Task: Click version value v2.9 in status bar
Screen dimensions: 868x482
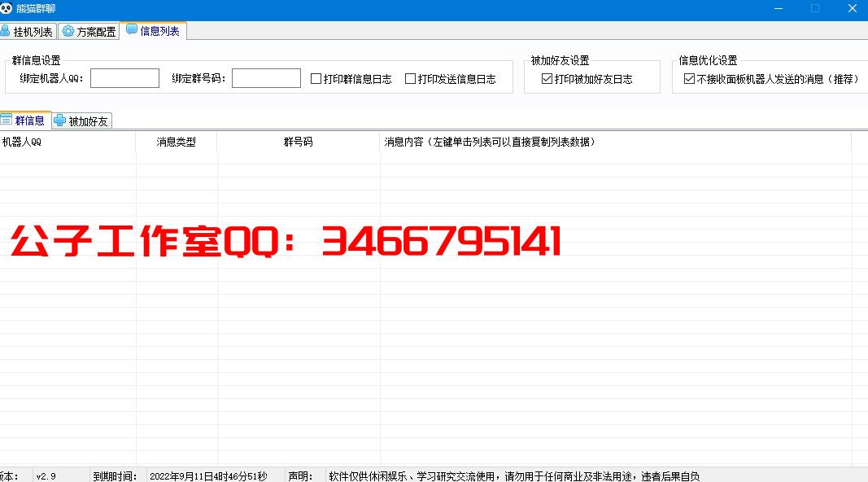Action: click(46, 476)
